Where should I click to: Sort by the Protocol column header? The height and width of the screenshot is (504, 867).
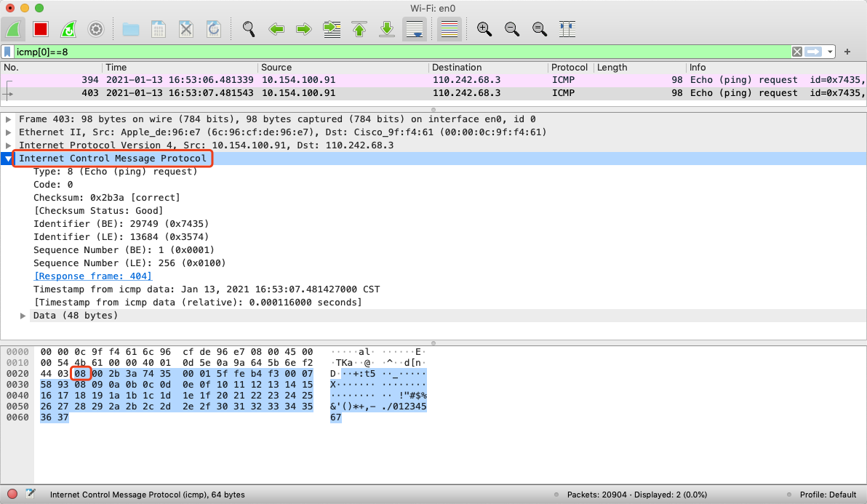570,68
